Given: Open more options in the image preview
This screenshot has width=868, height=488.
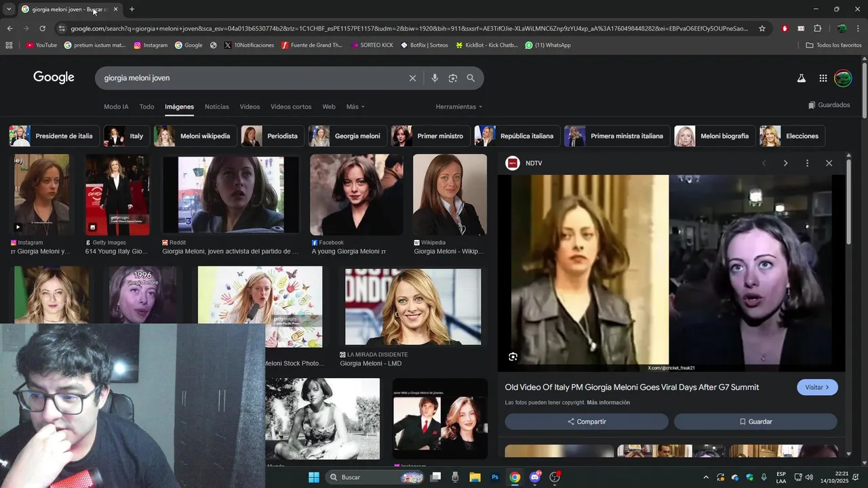Looking at the screenshot, I should (807, 163).
